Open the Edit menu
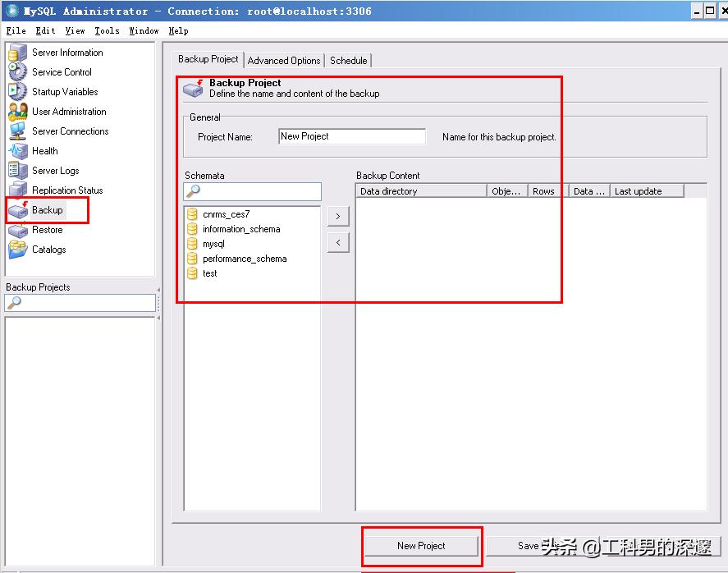 click(x=45, y=30)
